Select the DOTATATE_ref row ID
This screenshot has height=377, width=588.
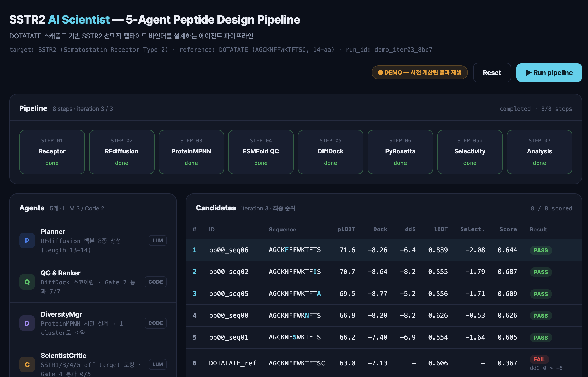point(232,363)
